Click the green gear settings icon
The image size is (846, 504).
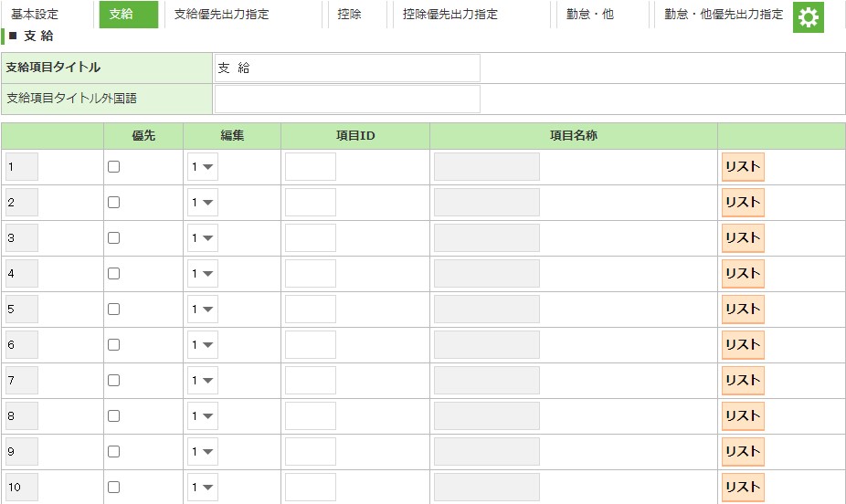(808, 17)
